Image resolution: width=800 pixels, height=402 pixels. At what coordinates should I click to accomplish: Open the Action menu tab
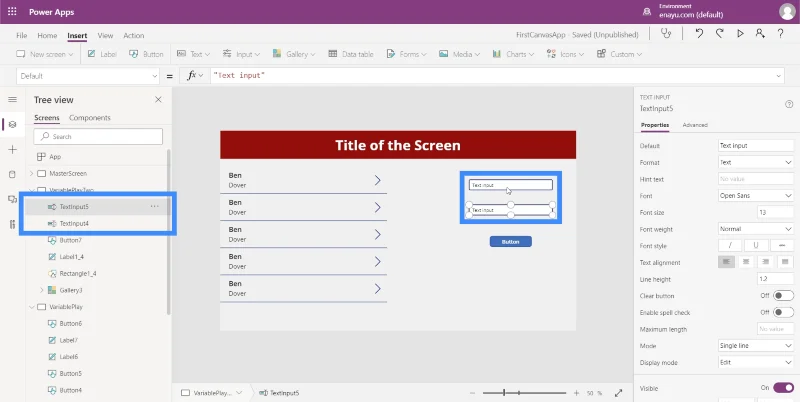(134, 35)
